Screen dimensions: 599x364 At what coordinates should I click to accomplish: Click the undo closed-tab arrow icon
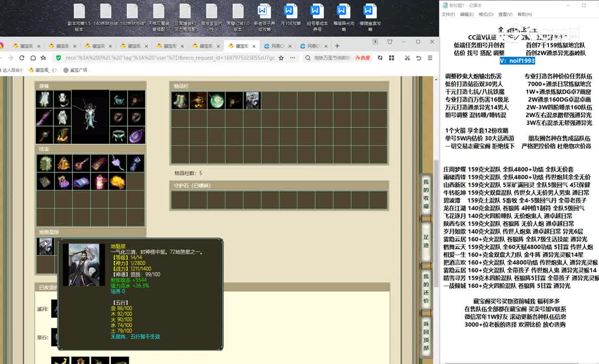tap(419, 58)
